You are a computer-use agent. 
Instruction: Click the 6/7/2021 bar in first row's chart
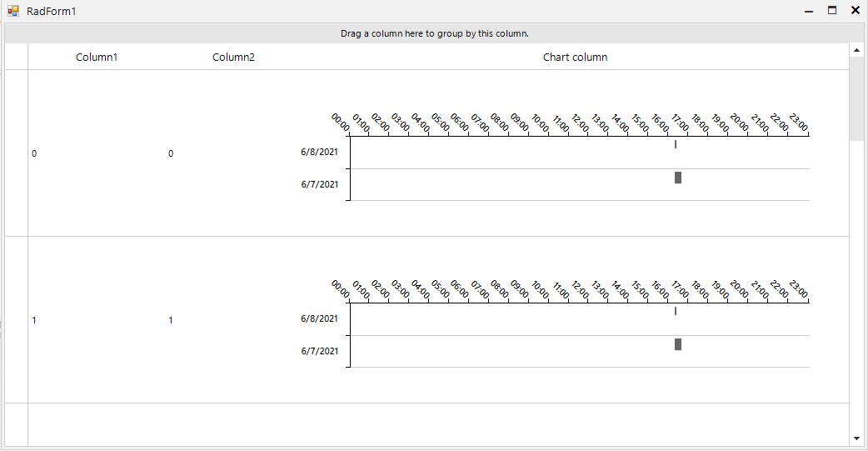(678, 178)
